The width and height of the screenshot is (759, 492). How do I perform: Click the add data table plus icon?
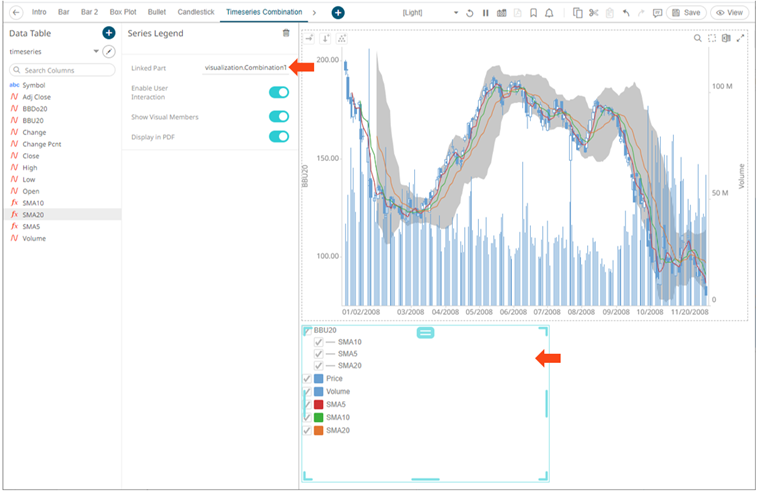(109, 33)
